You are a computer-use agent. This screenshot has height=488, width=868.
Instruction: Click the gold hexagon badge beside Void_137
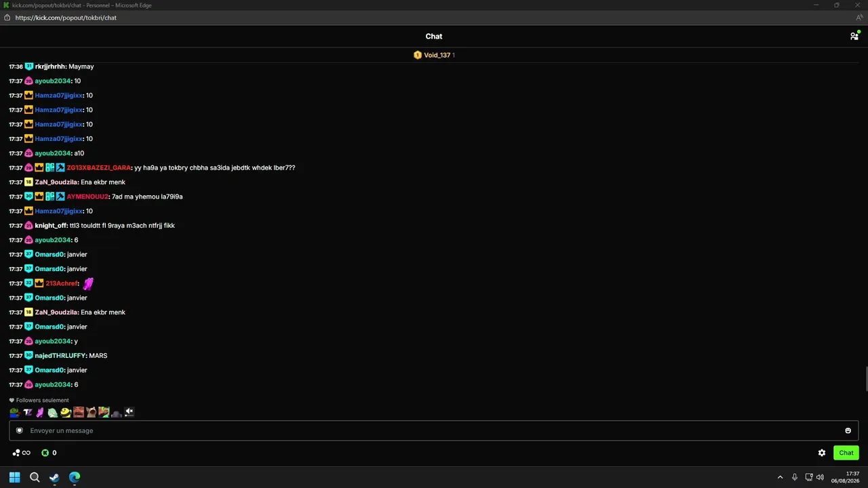(418, 55)
